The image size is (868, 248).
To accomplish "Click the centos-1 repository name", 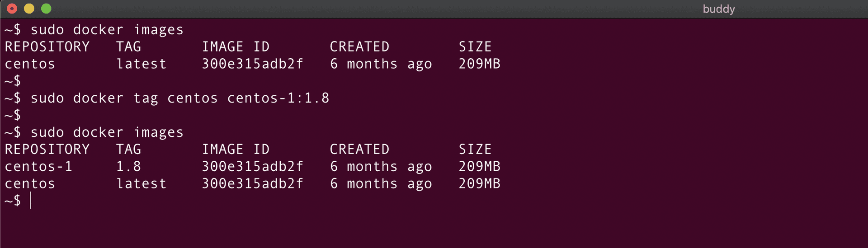I will click(x=38, y=167).
